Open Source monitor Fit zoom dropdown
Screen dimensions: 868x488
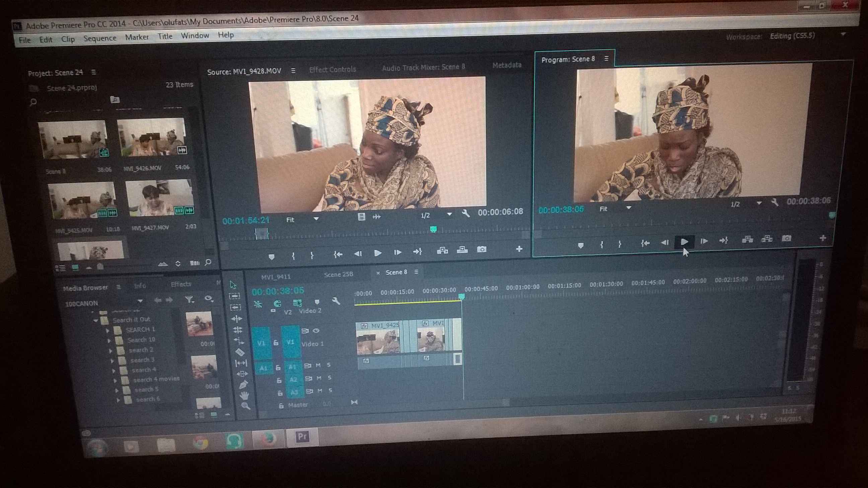(x=316, y=219)
